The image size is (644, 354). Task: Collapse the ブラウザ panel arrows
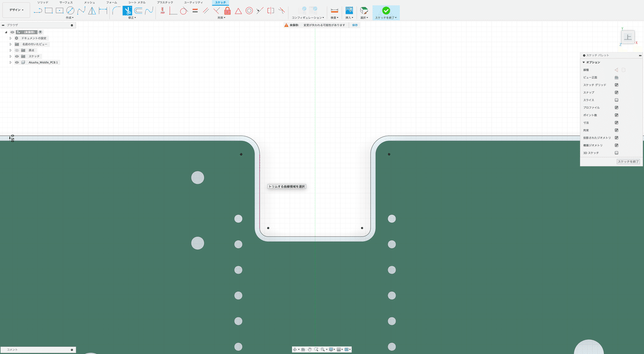point(3,25)
